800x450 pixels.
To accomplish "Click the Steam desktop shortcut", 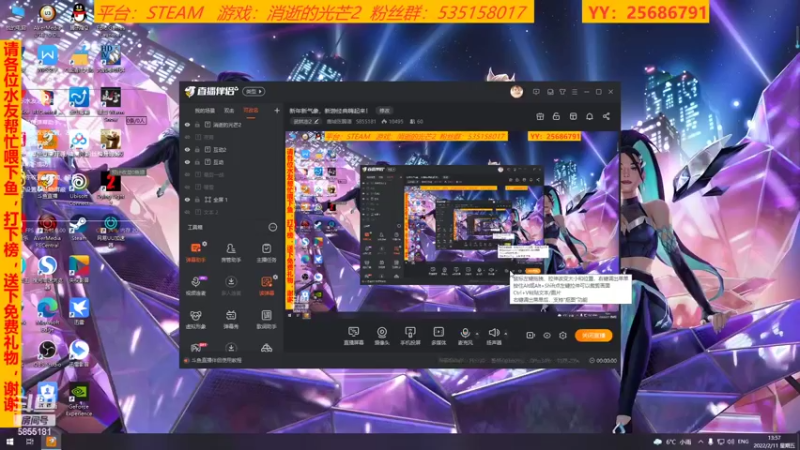I will point(79,228).
